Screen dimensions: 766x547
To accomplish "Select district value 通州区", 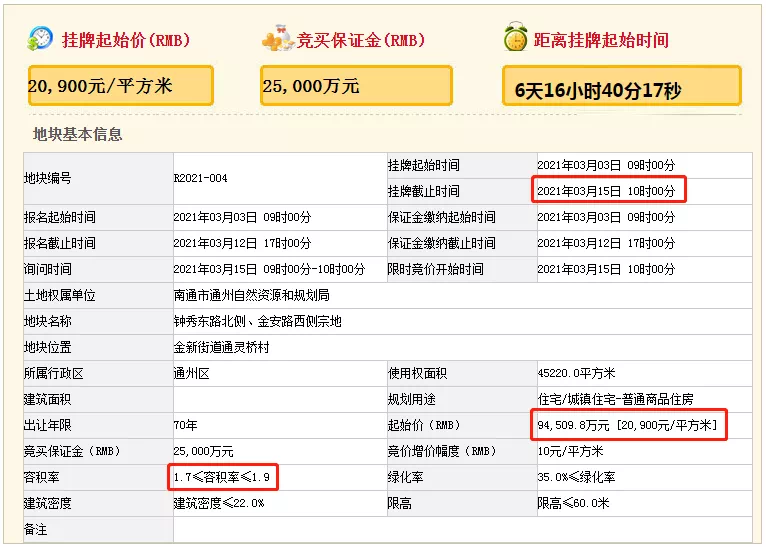I will click(x=192, y=374).
